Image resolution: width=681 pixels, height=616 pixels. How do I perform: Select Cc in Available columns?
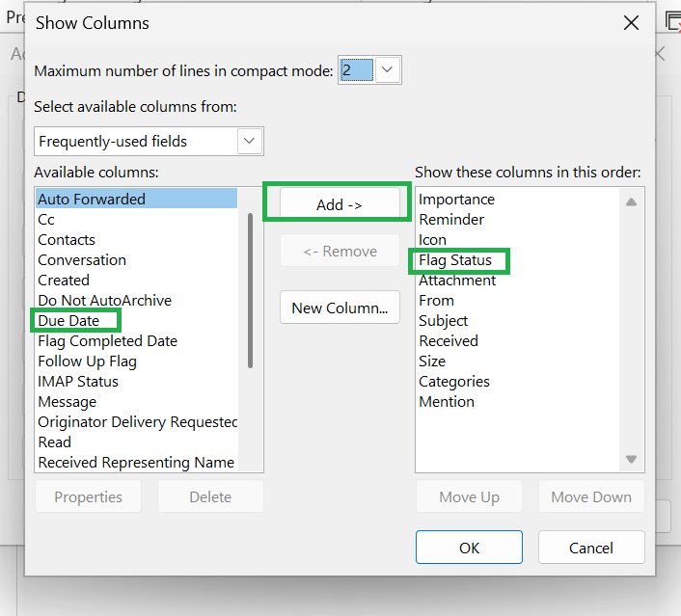click(136, 219)
